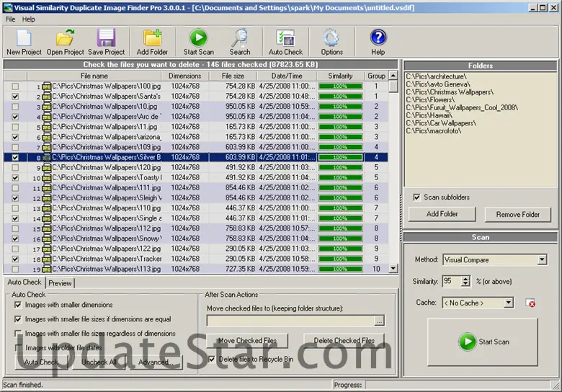The image size is (562, 392).
Task: Click the clear cache icon beside Cache dropdown
Action: [530, 303]
